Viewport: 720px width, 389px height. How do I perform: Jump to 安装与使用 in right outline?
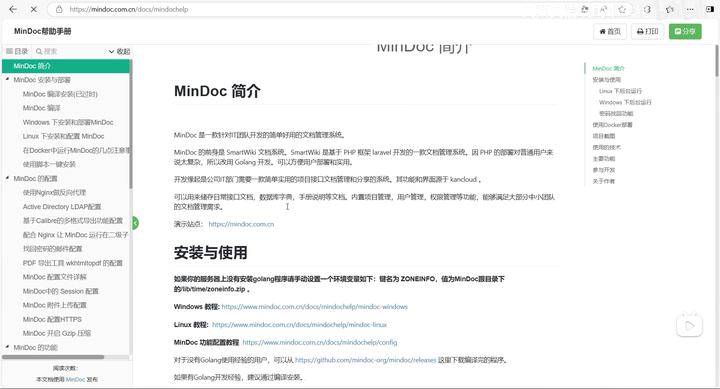pyautogui.click(x=607, y=80)
